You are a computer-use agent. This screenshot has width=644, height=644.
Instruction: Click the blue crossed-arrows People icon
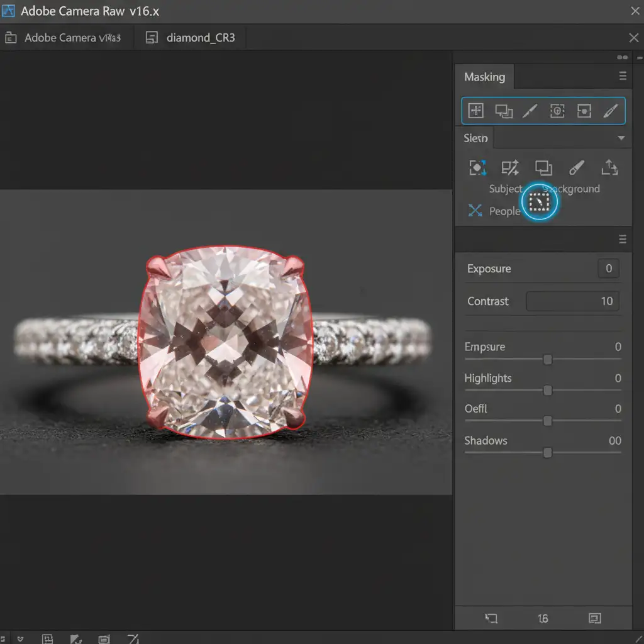(x=475, y=211)
